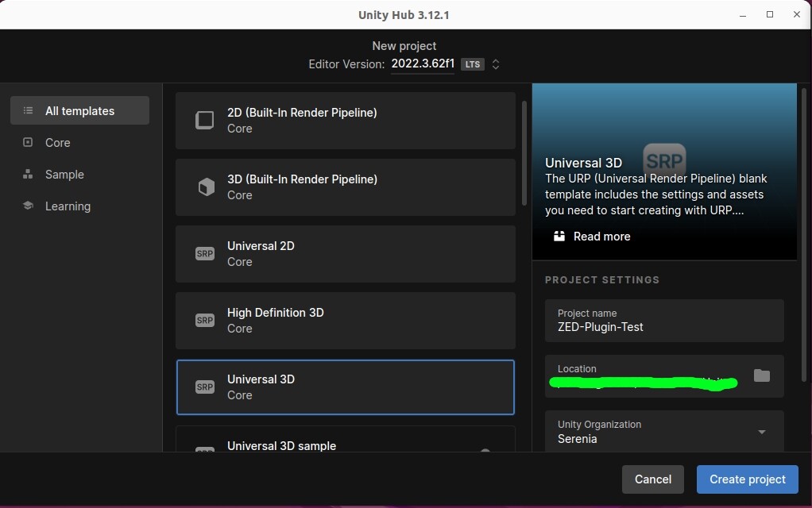Open the Read more link
The height and width of the screenshot is (508, 812).
tap(592, 237)
